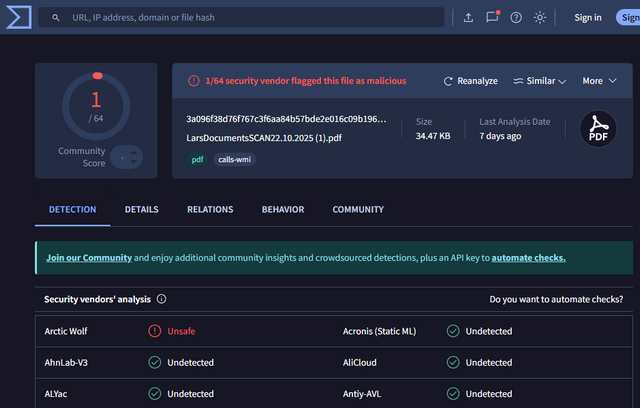Open the help question mark icon

click(516, 18)
